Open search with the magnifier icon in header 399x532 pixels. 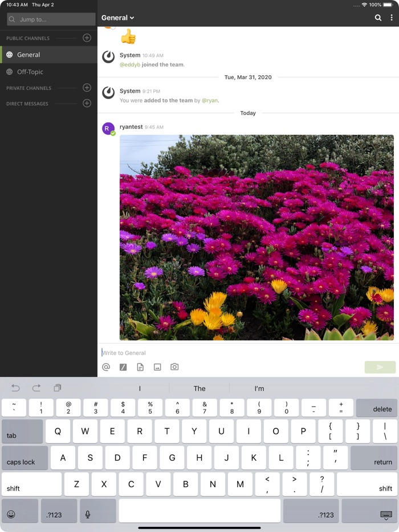point(378,18)
